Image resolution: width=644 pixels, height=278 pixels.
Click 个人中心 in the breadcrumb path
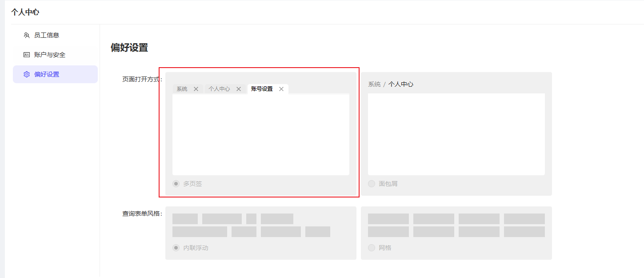400,84
